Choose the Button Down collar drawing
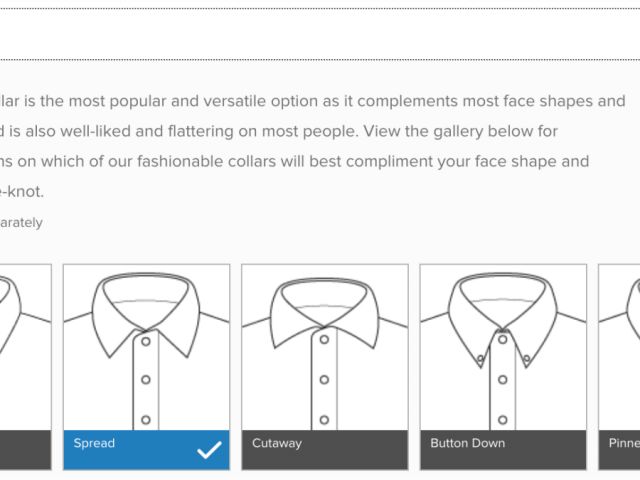Screen dimensions: 640x480 (x=503, y=347)
